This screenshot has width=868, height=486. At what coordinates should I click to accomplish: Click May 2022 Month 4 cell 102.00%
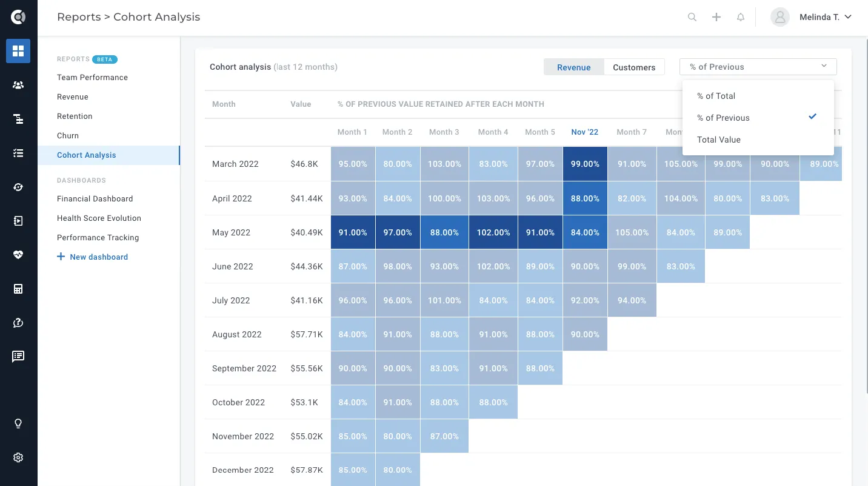[x=493, y=232]
